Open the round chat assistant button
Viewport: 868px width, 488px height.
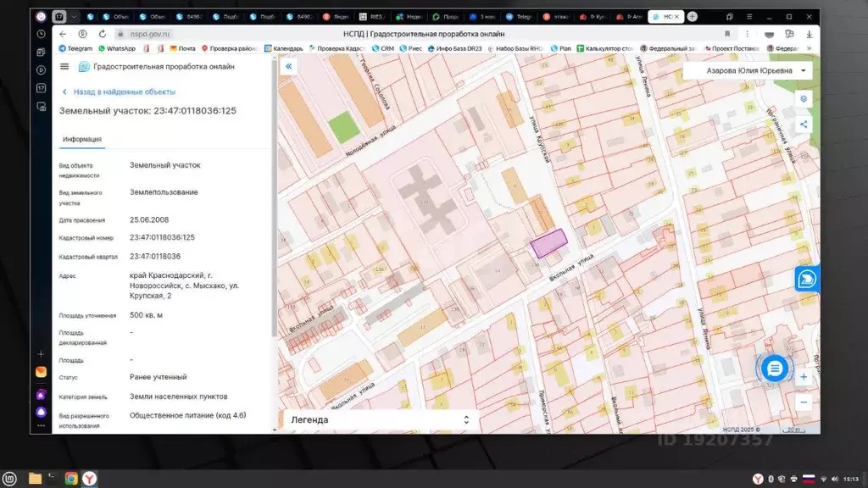point(773,368)
